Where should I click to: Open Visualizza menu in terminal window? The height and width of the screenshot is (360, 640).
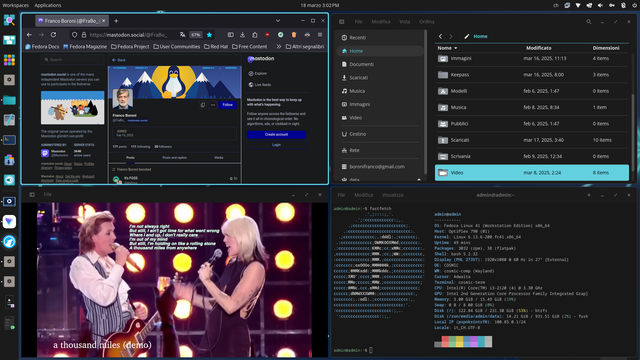click(393, 195)
